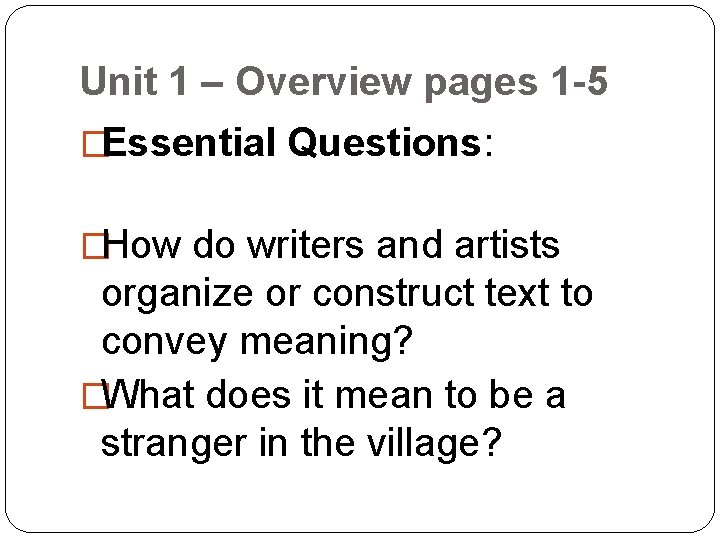The image size is (720, 540).
Task: Click 'pages 1-5' in the slide title
Action: pyautogui.click(x=515, y=82)
